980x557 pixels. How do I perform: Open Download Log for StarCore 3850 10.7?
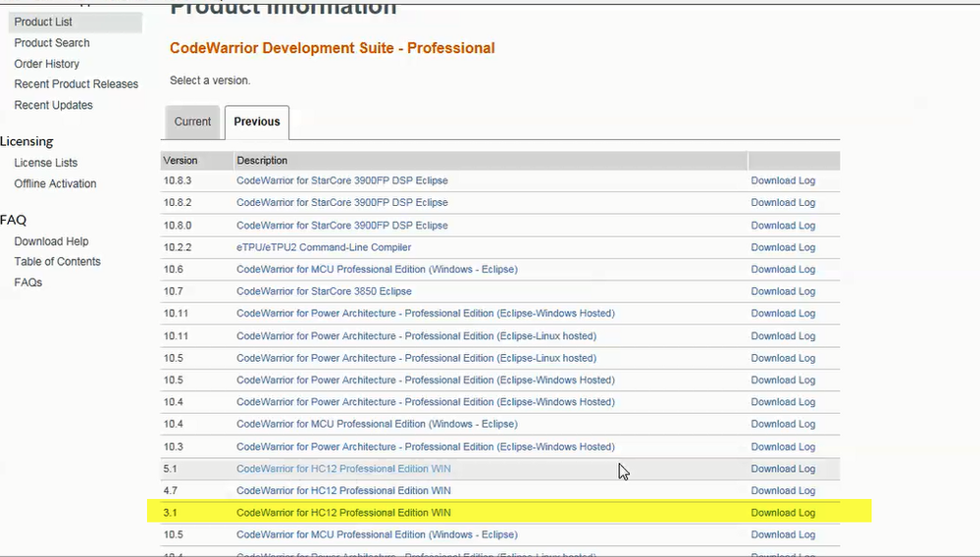click(783, 291)
